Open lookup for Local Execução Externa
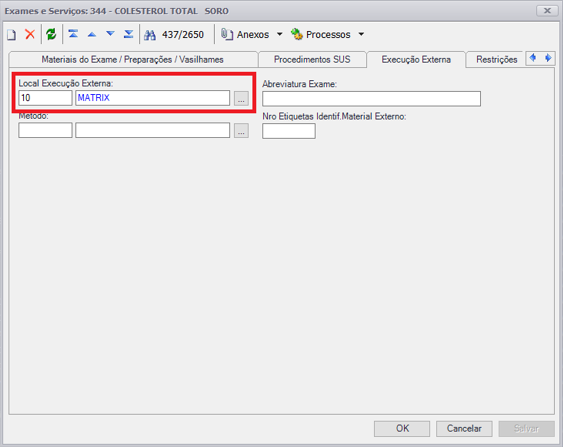The width and height of the screenshot is (563, 447). click(x=241, y=98)
